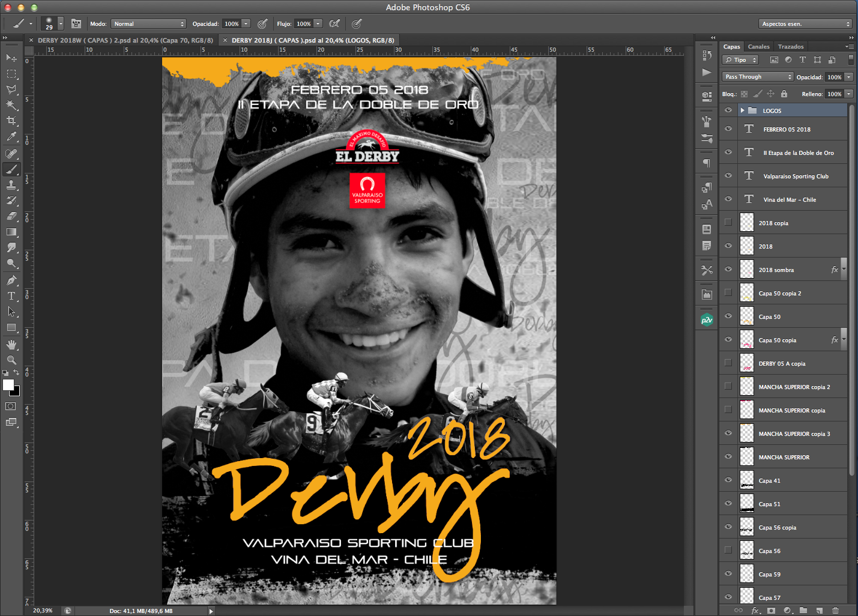Show the Capa 56 layer
The width and height of the screenshot is (858, 616).
[x=728, y=551]
